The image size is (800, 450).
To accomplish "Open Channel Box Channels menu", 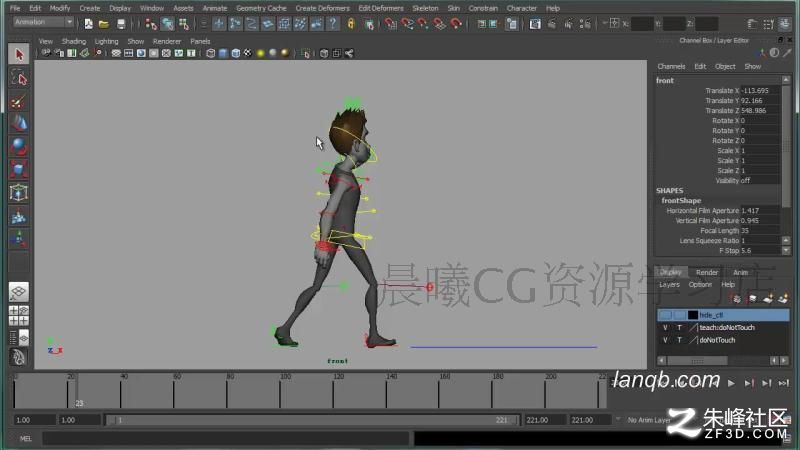I will click(671, 66).
